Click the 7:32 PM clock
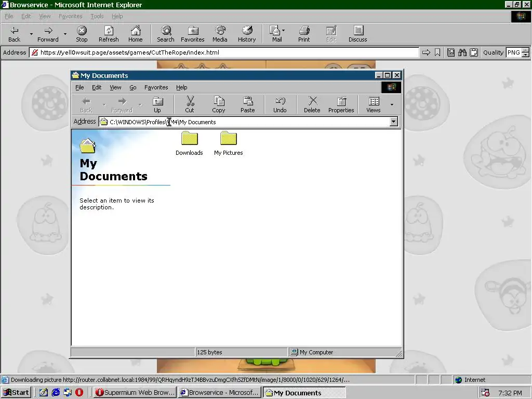Screen dimensions: 532x399 510,393
